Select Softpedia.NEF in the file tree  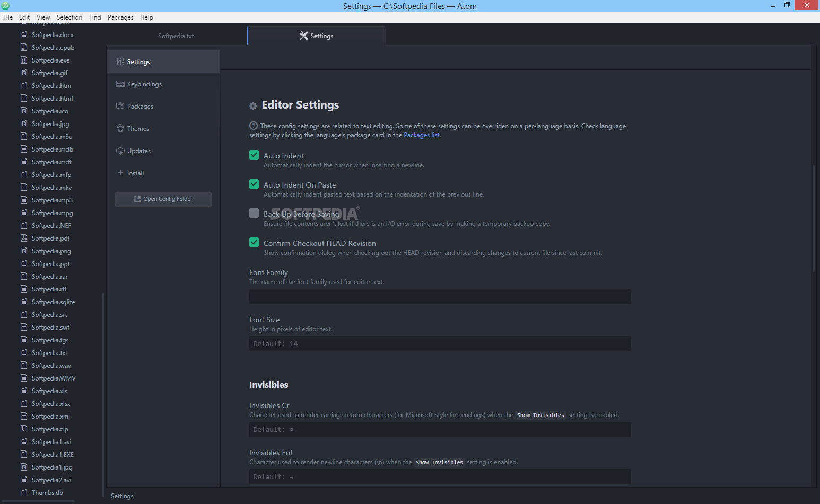coord(51,225)
